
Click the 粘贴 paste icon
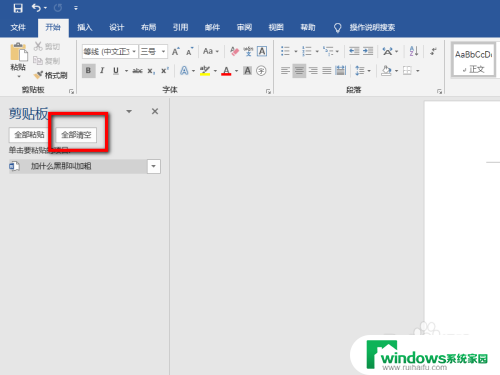coord(19,52)
